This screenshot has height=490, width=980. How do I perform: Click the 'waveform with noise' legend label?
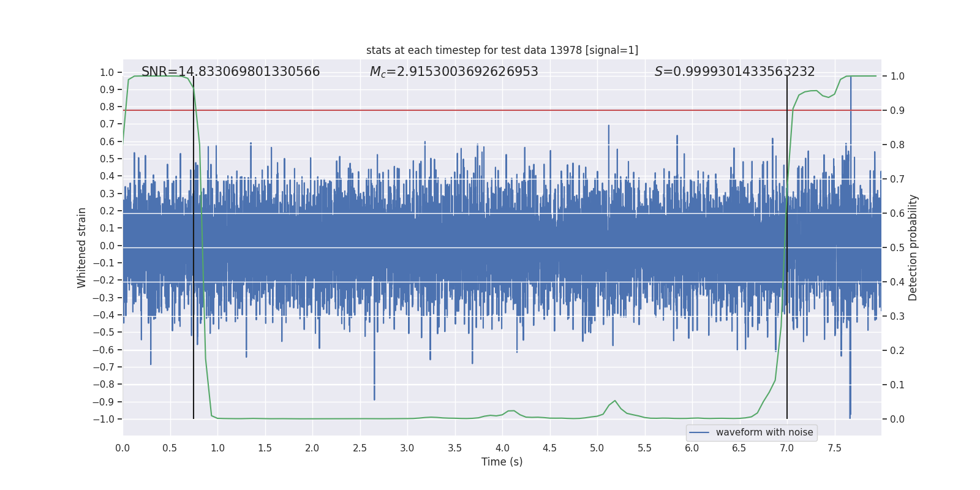pos(764,432)
